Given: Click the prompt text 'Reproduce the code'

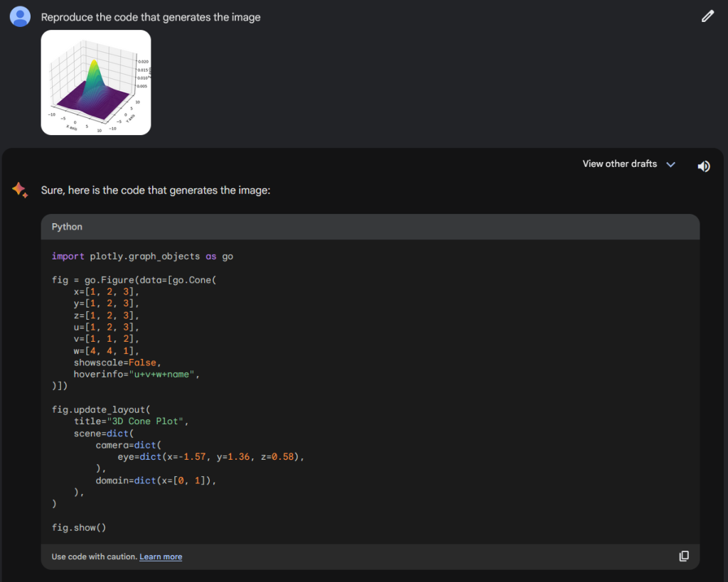Looking at the screenshot, I should pos(151,17).
